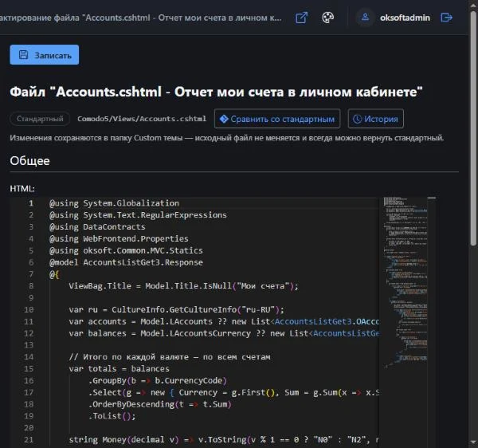
Task: Open the oksoftadmin user avatar
Action: click(x=365, y=18)
